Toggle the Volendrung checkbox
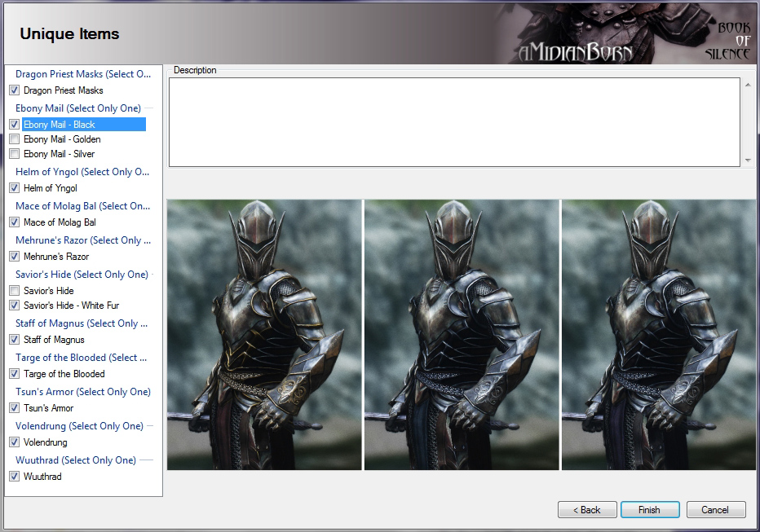This screenshot has width=760, height=532. (15, 442)
